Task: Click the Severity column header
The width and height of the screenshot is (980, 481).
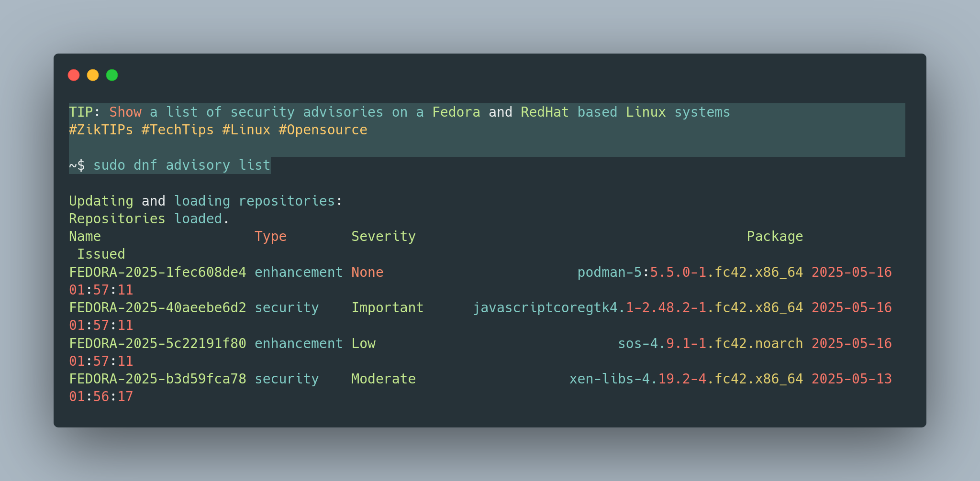Action: click(x=383, y=237)
